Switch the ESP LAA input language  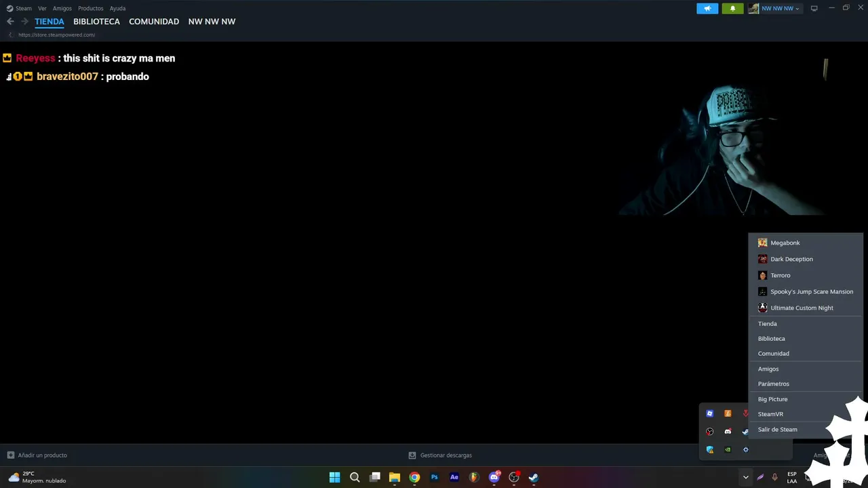point(792,477)
